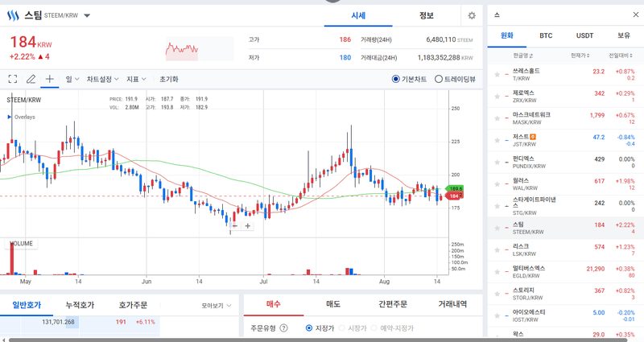Select 지정가 order type radio
The width and height of the screenshot is (644, 342).
(309, 328)
